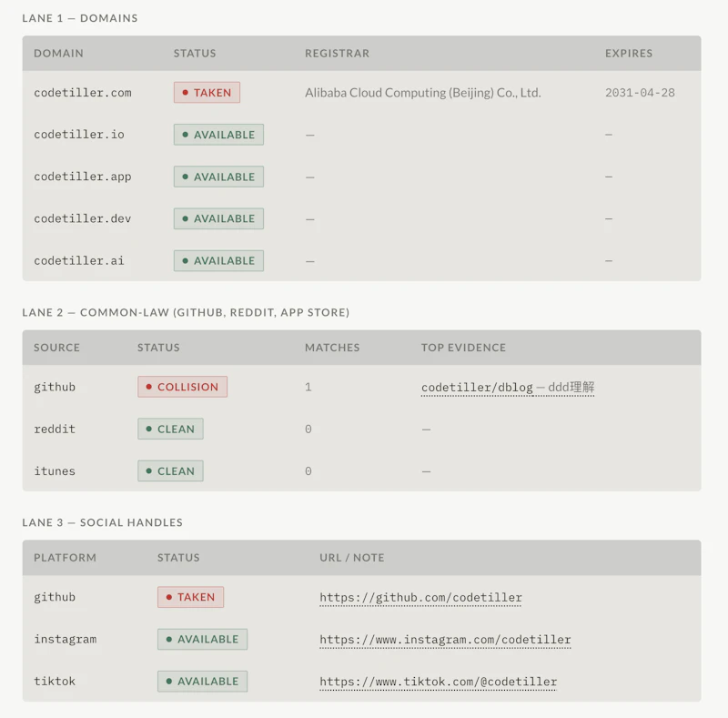Open the github.com/codetiller URL
Screen dimensions: 728x718
pyautogui.click(x=420, y=597)
